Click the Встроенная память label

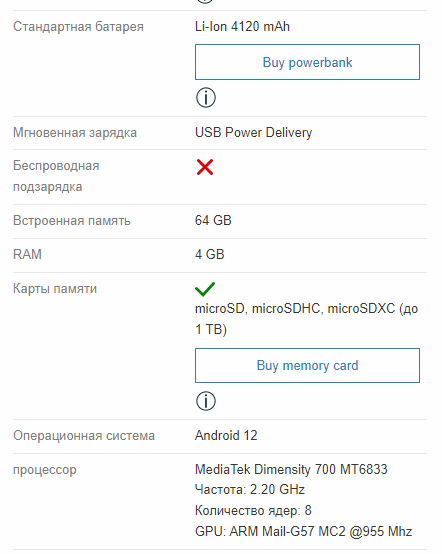[x=72, y=221]
